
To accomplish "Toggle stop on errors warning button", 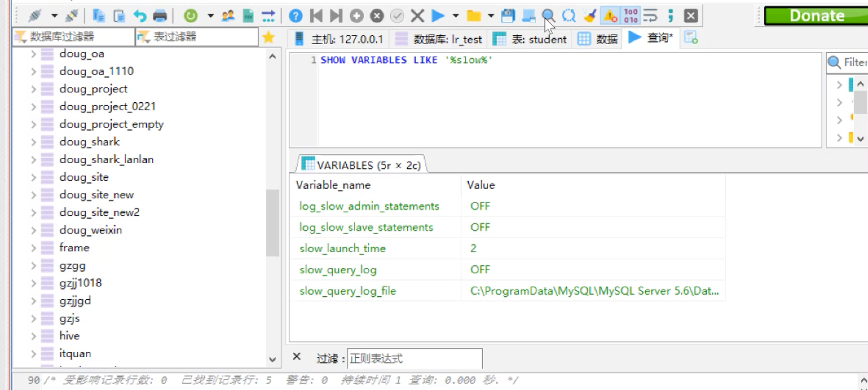I will click(x=610, y=16).
